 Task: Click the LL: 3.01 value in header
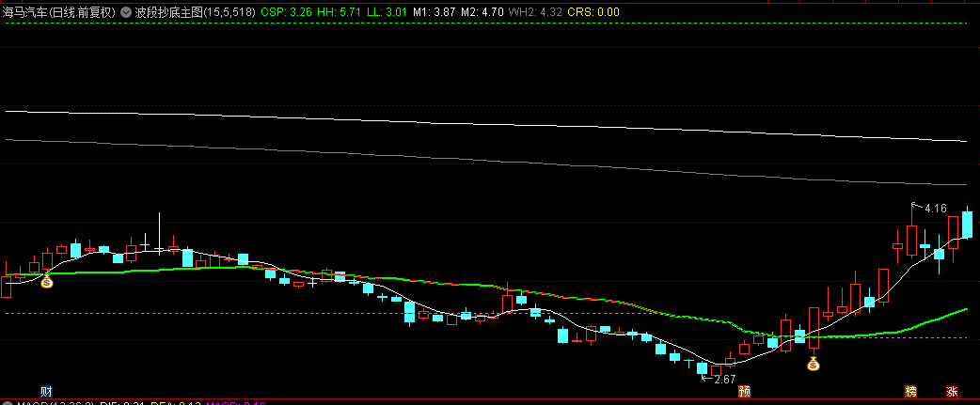[387, 12]
